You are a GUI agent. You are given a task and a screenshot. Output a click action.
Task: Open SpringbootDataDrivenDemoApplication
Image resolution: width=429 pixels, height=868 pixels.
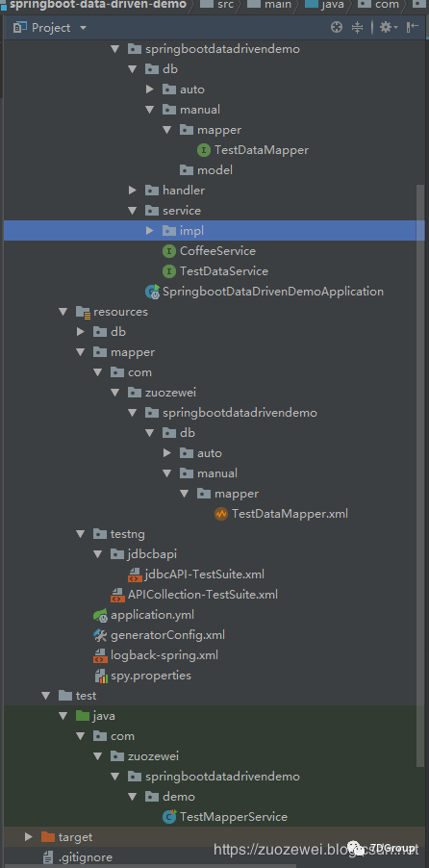pyautogui.click(x=273, y=292)
